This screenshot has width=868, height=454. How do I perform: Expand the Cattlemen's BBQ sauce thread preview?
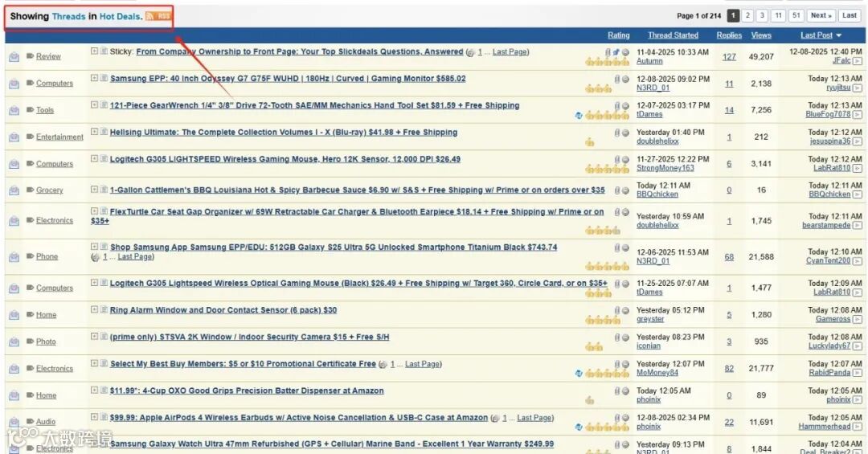tap(94, 189)
